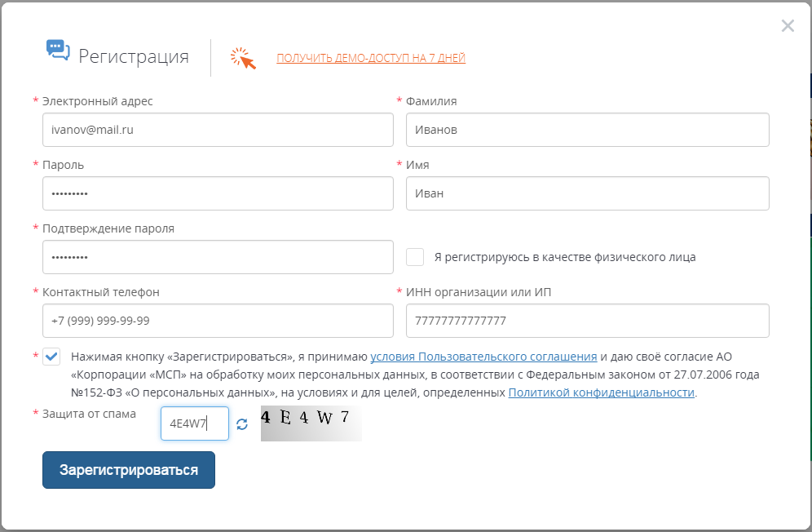This screenshot has width=812, height=532.
Task: Click the Фамилия surname field
Action: [x=587, y=130]
